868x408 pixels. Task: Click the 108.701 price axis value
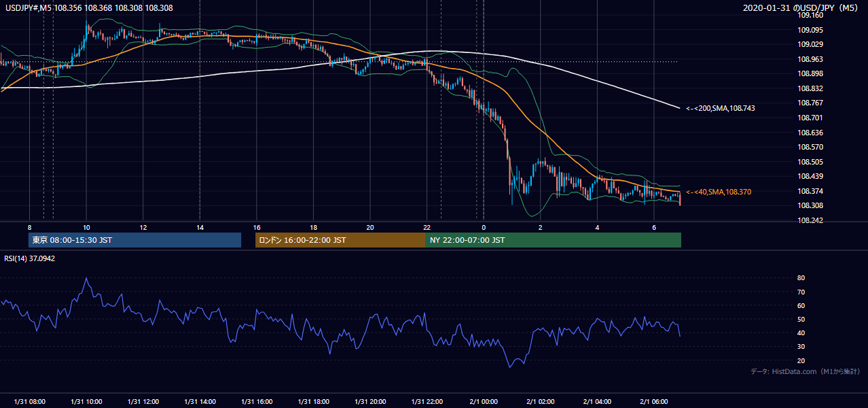tap(810, 118)
